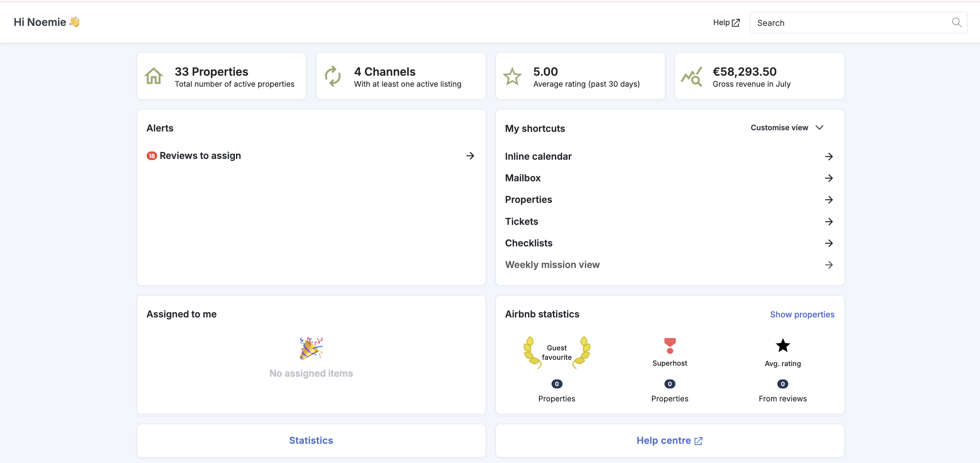Image resolution: width=980 pixels, height=463 pixels.
Task: Click the sync arrows icon for Channels
Action: [333, 76]
